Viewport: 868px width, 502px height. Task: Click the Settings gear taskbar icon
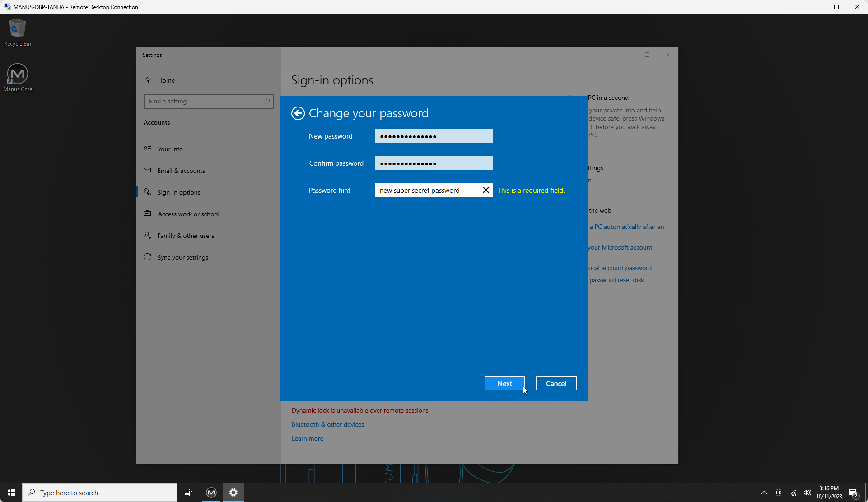233,493
